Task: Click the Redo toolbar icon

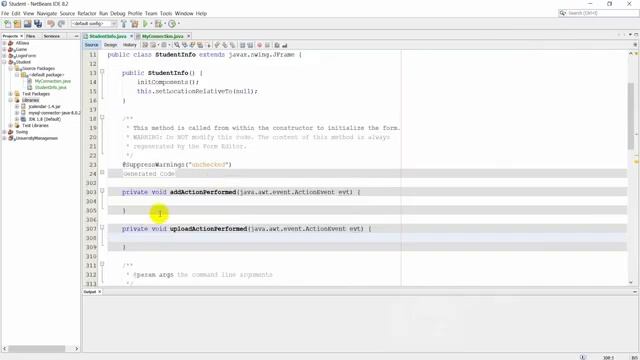Action: point(61,24)
